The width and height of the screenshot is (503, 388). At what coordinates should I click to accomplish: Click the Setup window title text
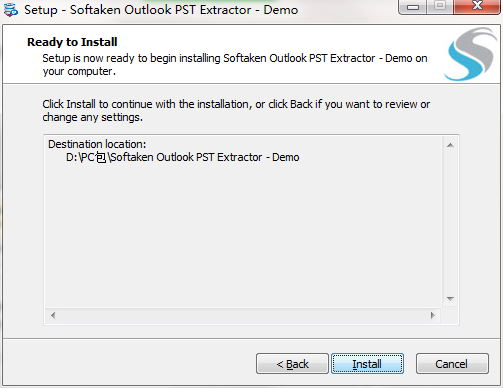coord(161,10)
